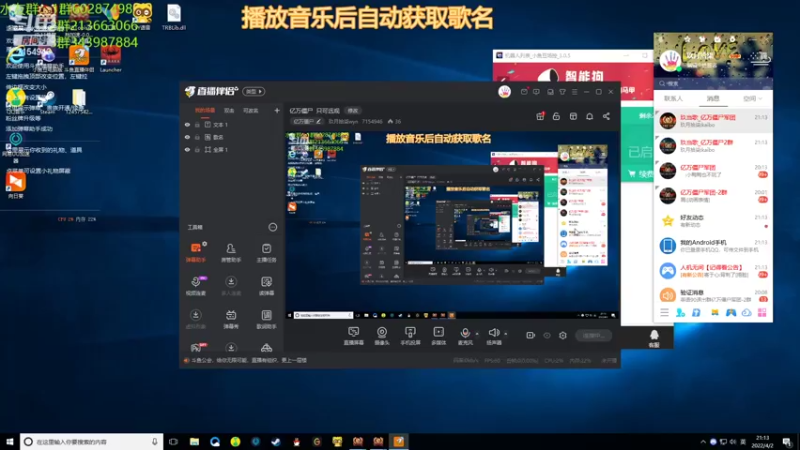The width and height of the screenshot is (800, 450).
Task: Expand microphone options arrow
Action: coord(477,334)
